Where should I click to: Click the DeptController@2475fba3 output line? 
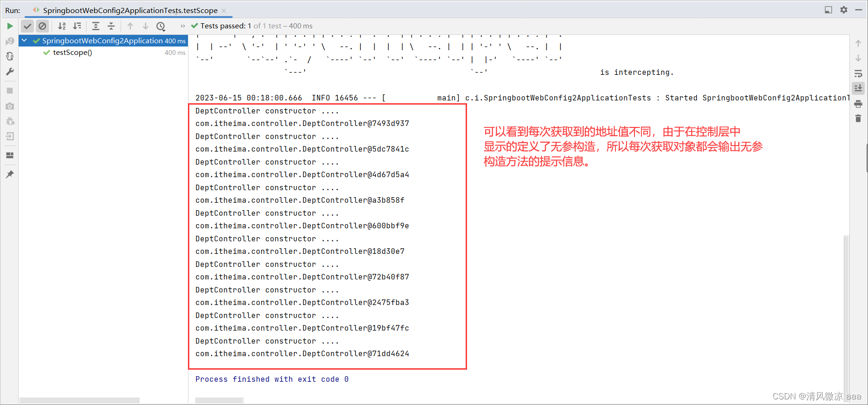pyautogui.click(x=302, y=302)
